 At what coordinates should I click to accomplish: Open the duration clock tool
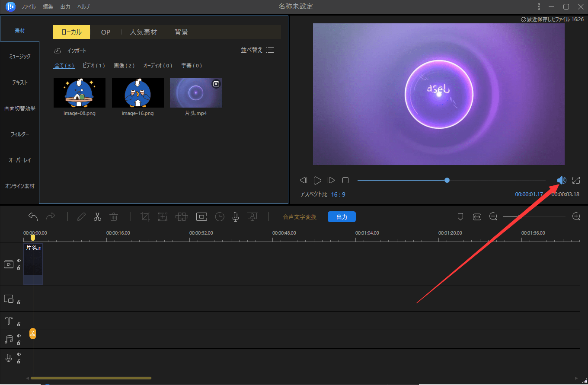click(x=220, y=217)
